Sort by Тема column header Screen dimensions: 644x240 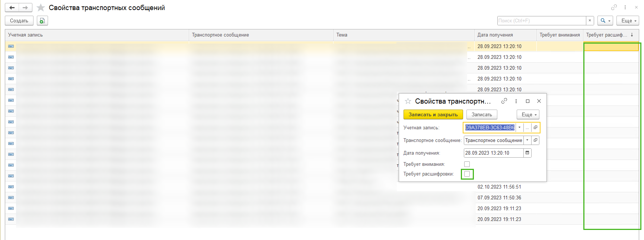click(404, 35)
